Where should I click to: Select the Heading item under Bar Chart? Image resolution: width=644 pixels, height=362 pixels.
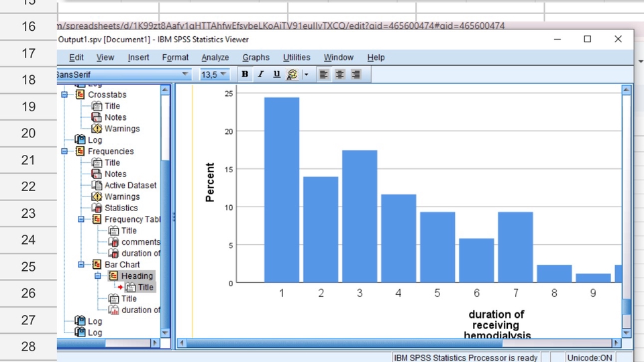137,276
